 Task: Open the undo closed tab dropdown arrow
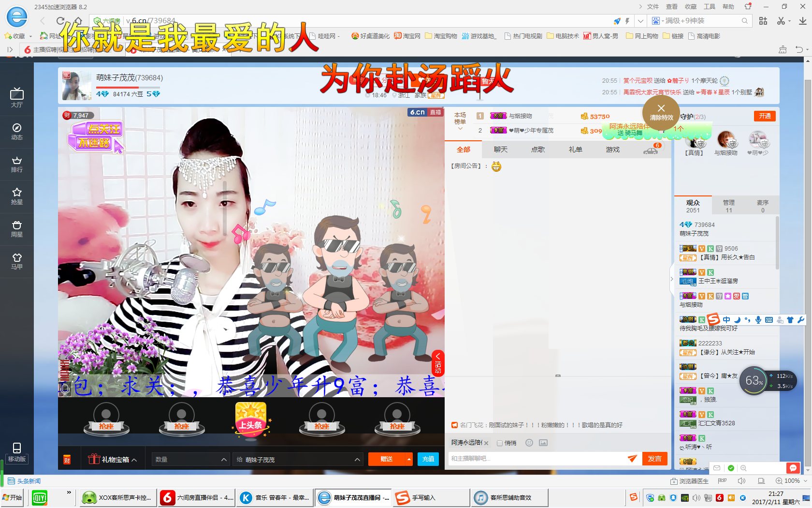[x=807, y=49]
